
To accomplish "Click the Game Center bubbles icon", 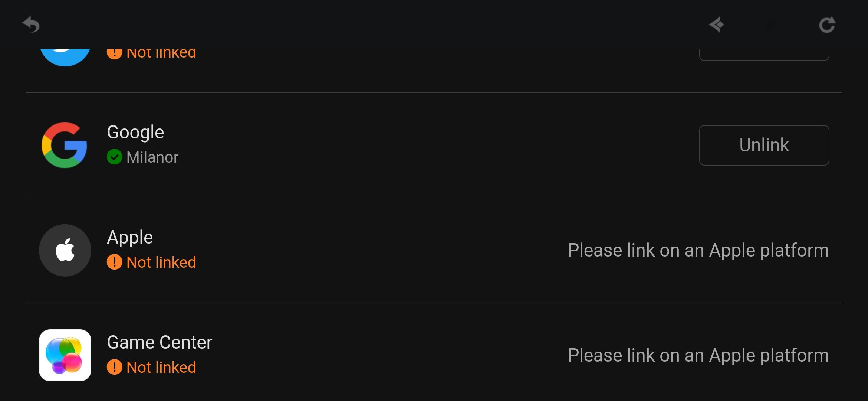I will pyautogui.click(x=65, y=355).
